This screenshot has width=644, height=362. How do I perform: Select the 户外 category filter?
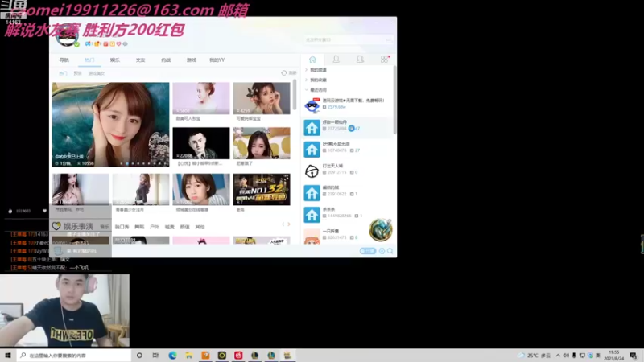[155, 227]
